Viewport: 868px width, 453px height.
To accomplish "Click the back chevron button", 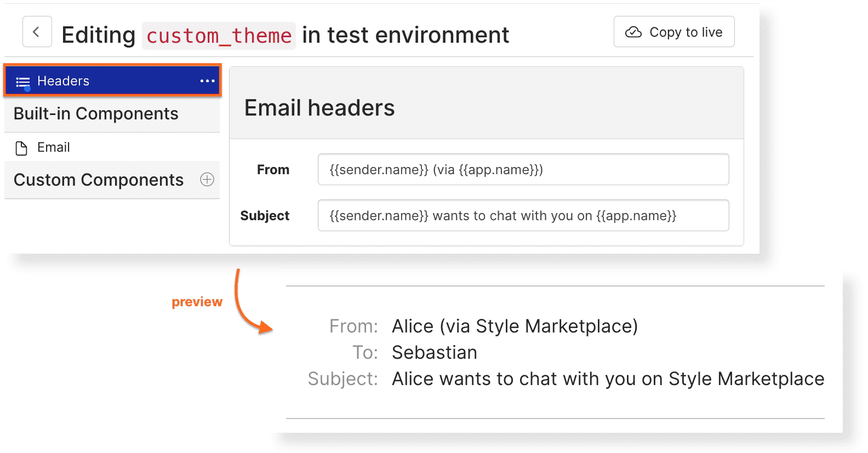I will [37, 32].
